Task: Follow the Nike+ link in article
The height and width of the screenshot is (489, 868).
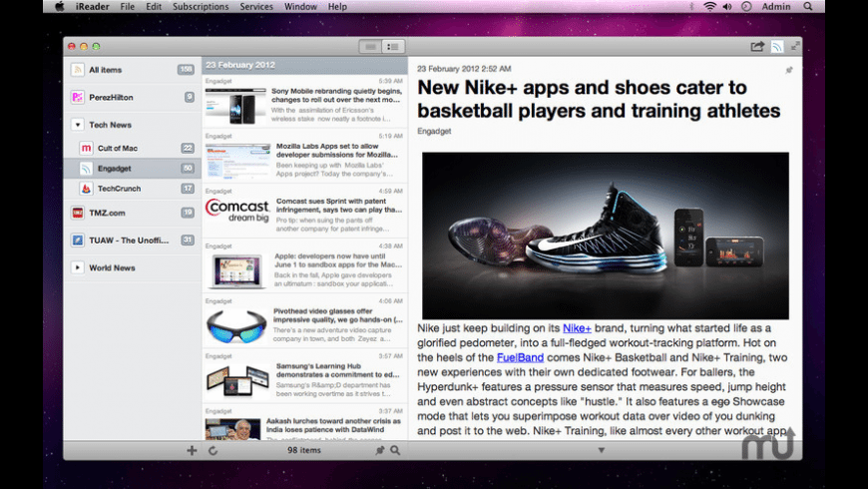Action: pyautogui.click(x=577, y=327)
